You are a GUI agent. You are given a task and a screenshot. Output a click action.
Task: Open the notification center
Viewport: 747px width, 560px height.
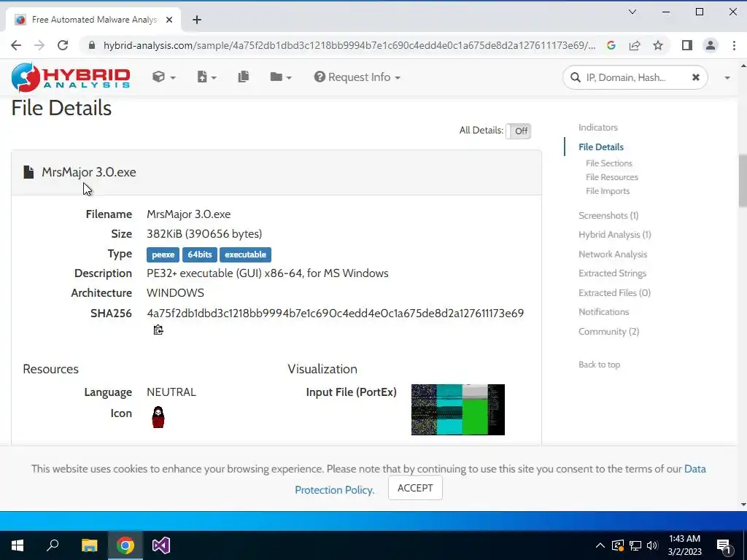coord(724,545)
